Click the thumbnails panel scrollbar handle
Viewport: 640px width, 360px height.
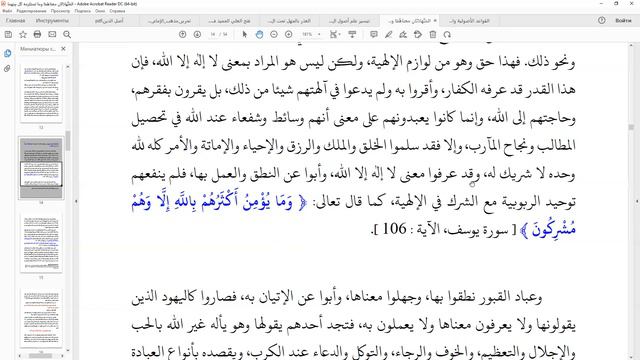(x=68, y=141)
